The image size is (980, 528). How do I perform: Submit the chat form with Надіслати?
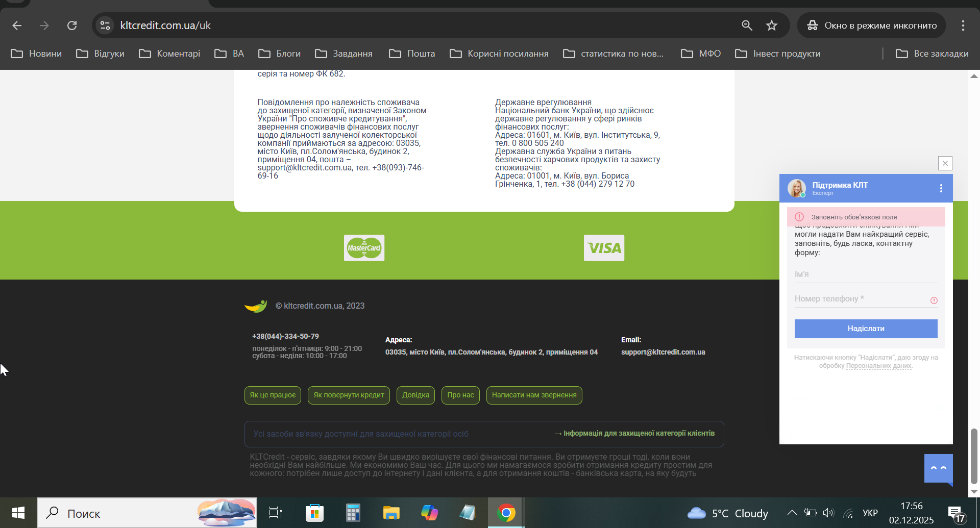tap(866, 329)
